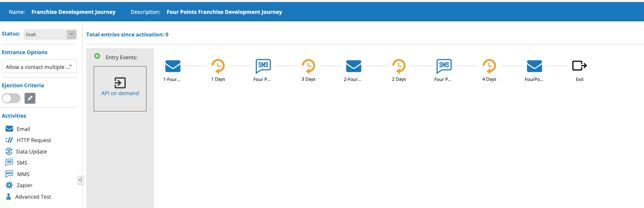This screenshot has height=208, width=644.
Task: Edit ejection criteria with pencil button
Action: (30, 98)
